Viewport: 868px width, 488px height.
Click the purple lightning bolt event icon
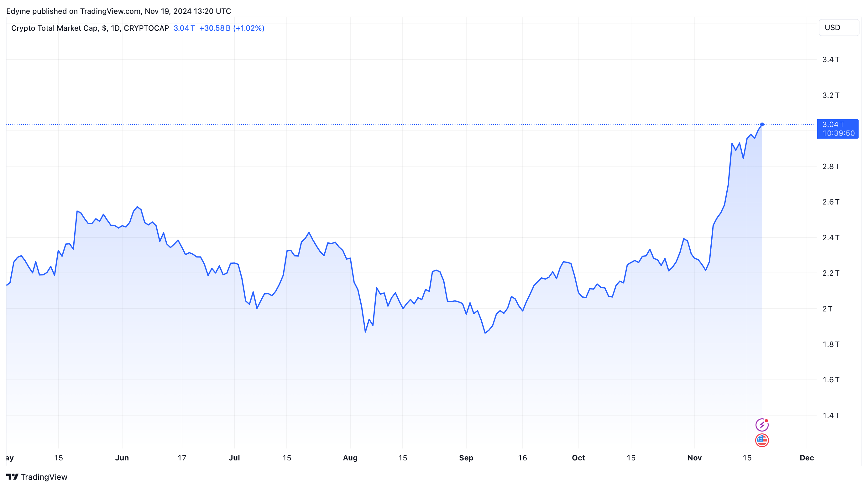pyautogui.click(x=761, y=425)
